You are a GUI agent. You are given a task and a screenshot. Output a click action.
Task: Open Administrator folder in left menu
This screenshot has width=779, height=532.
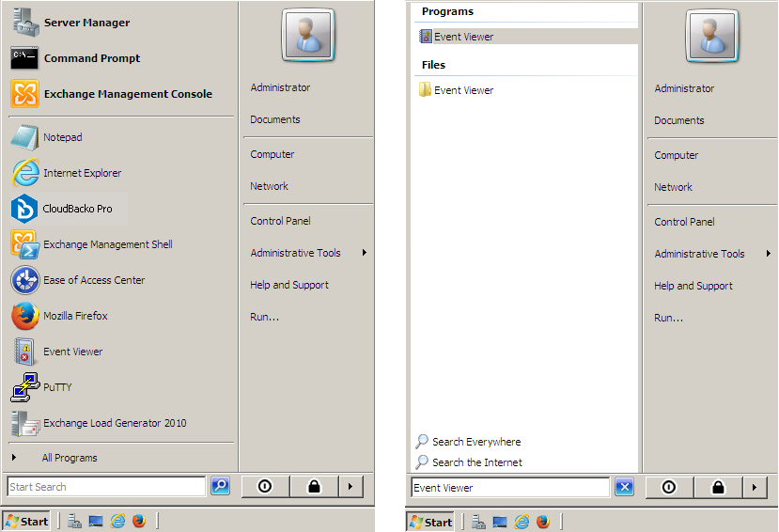(280, 87)
